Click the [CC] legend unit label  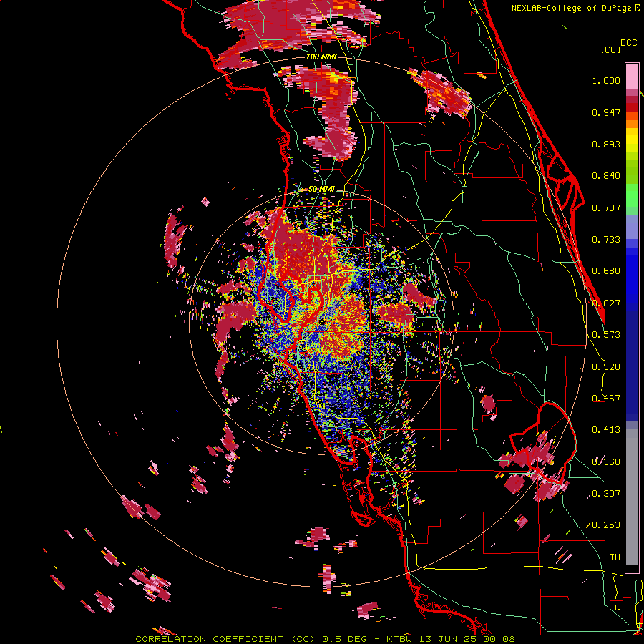610,49
